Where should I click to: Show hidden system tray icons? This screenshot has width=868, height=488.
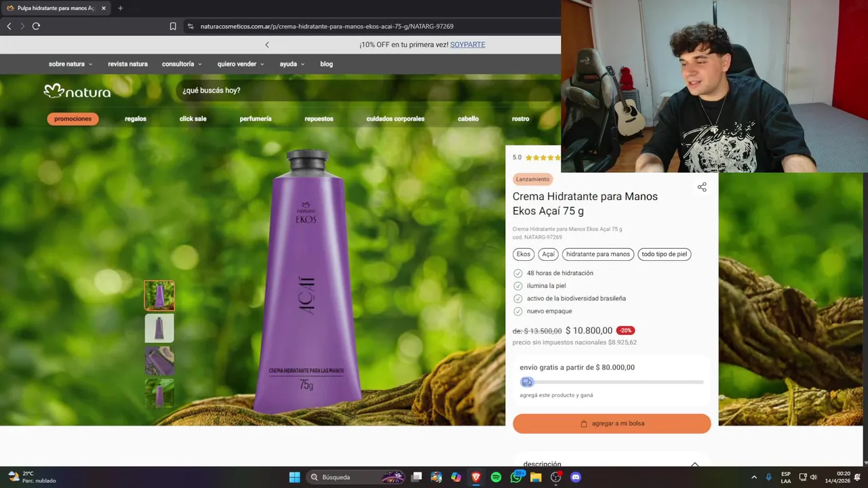(754, 477)
